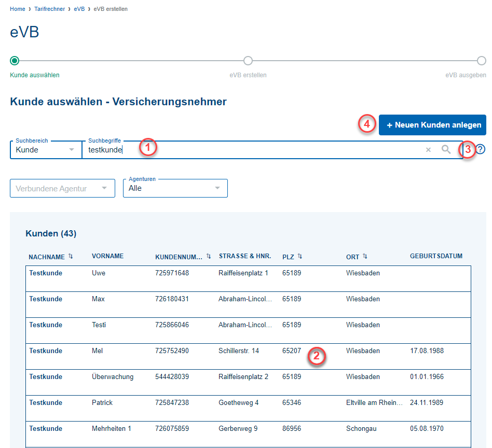Open the Agenturen dropdown set to Alle
This screenshot has width=492, height=448.
point(175,188)
